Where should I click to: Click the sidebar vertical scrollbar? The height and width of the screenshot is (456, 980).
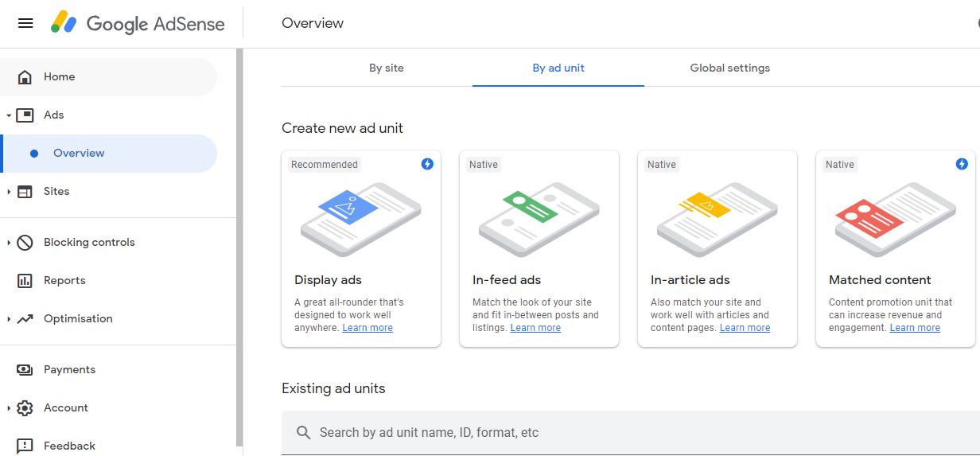point(239,247)
